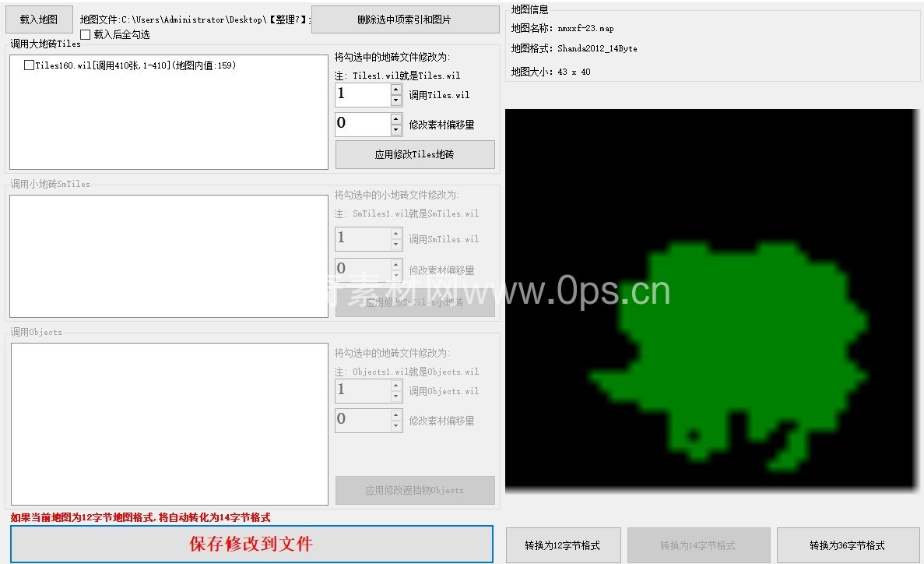
Task: Convert map using 转换为12字节格式
Action: [563, 545]
